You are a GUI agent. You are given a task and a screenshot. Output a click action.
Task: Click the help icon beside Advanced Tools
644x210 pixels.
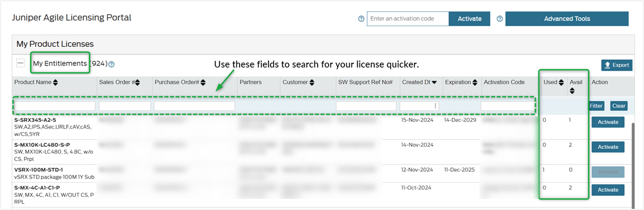pos(500,19)
